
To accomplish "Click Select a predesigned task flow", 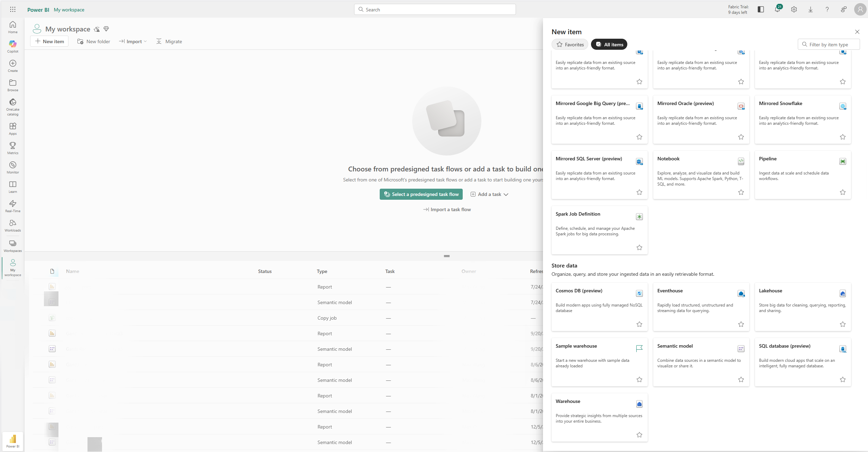I will click(x=421, y=194).
